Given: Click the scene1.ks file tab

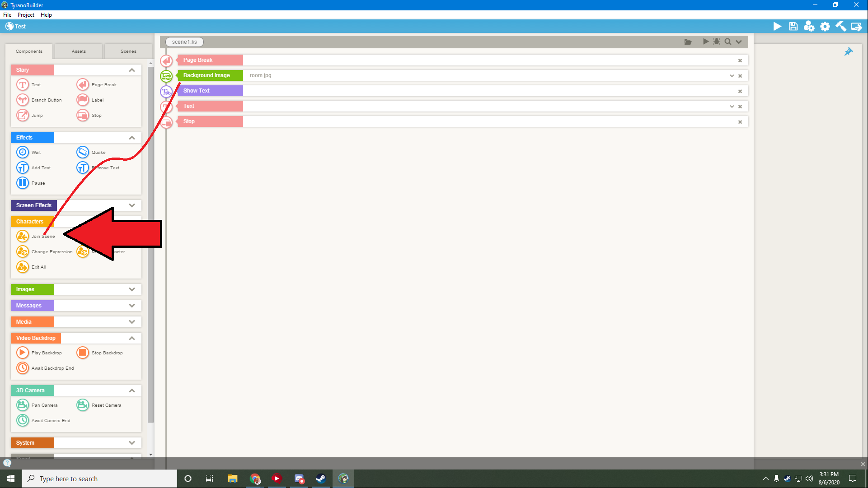Looking at the screenshot, I should pyautogui.click(x=184, y=42).
